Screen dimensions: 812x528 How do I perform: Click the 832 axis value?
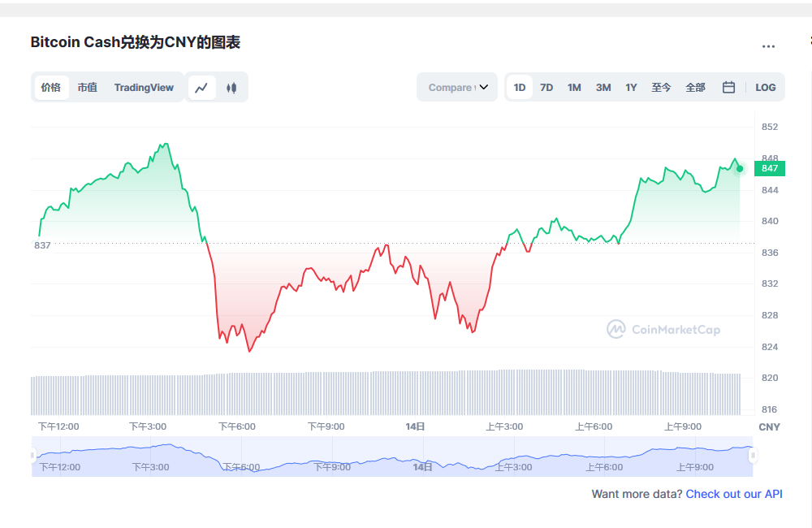tap(770, 284)
